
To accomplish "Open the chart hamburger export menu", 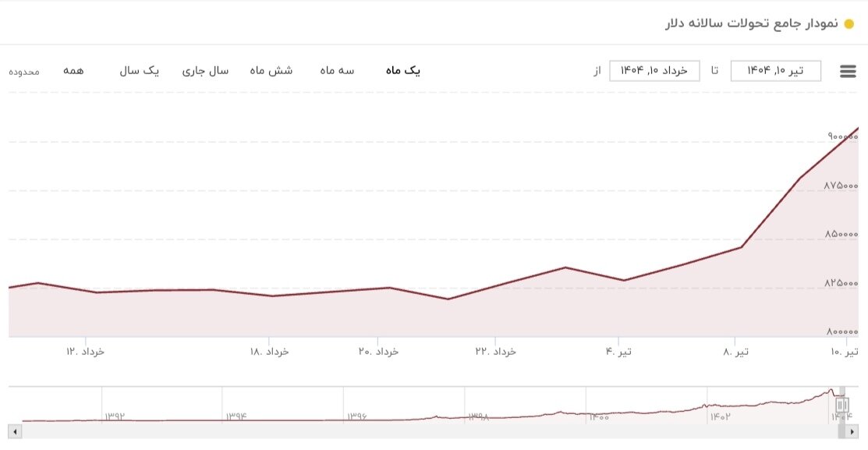I will coord(848,72).
